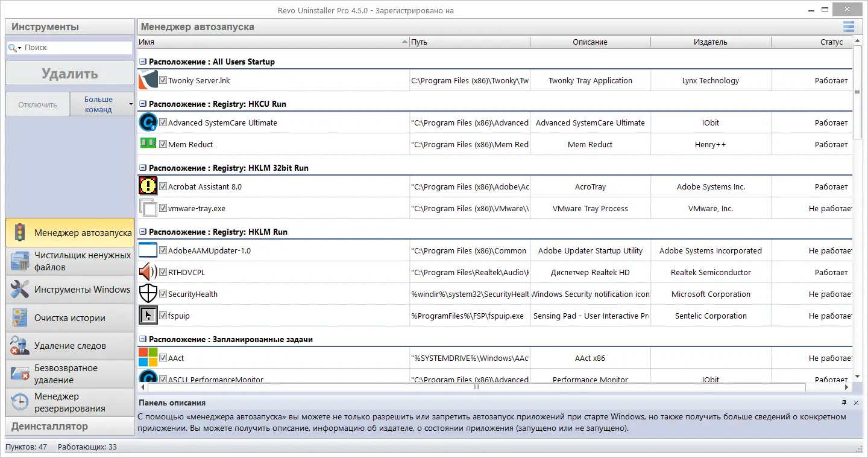The height and width of the screenshot is (458, 868).
Task: Click the Удалить button
Action: click(x=70, y=74)
